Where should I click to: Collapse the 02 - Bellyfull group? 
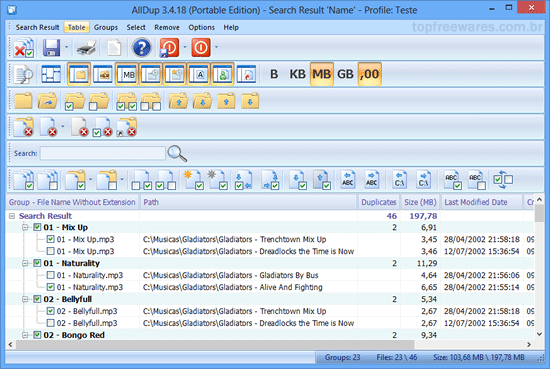click(25, 299)
